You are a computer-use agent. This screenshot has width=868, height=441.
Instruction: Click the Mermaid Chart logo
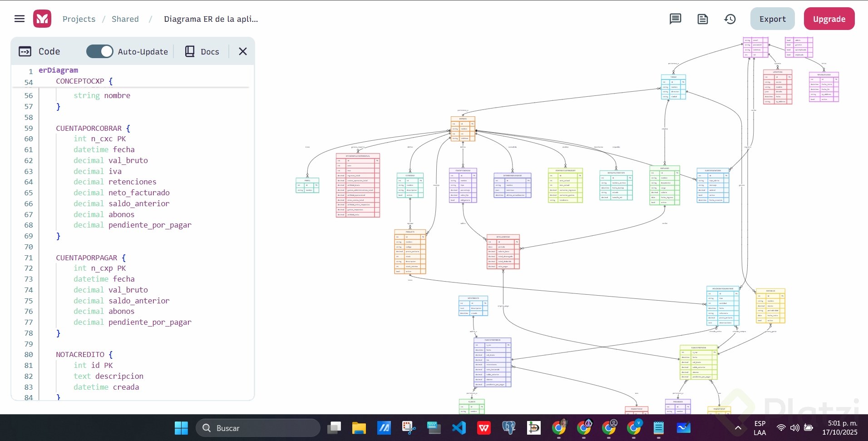click(42, 19)
